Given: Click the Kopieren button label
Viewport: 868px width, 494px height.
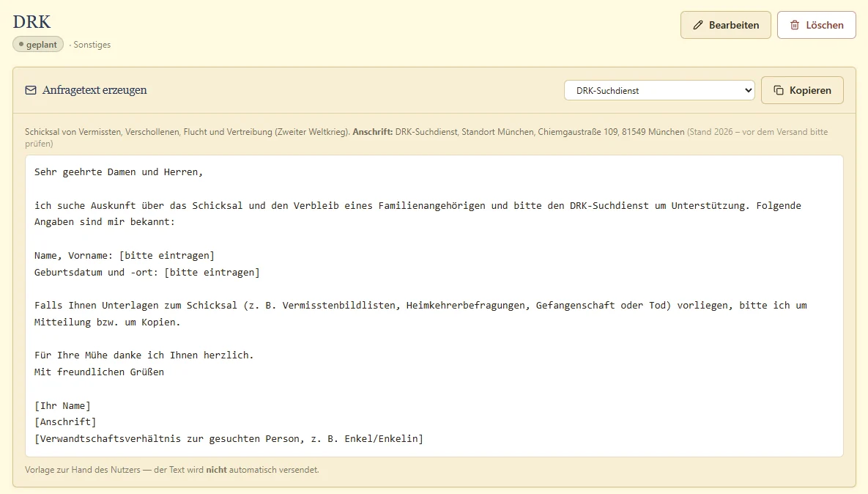Looking at the screenshot, I should [x=810, y=90].
